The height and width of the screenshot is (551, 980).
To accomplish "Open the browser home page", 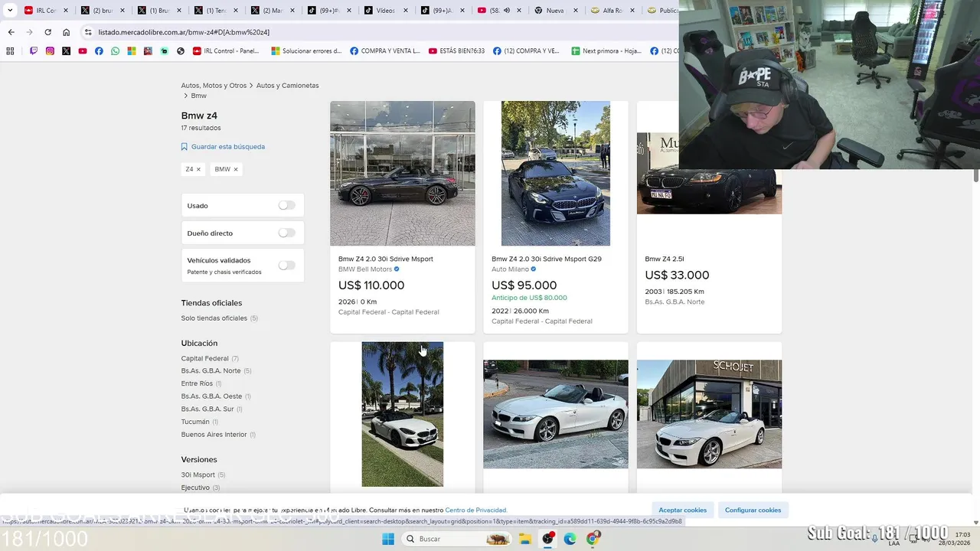I will (66, 32).
